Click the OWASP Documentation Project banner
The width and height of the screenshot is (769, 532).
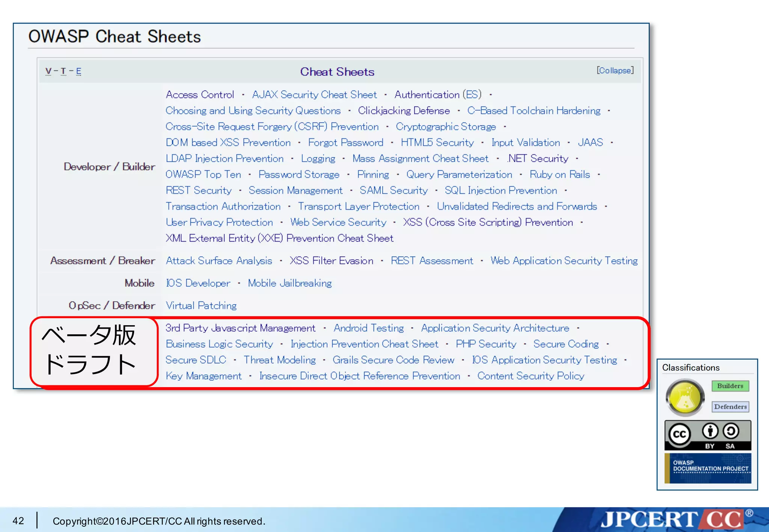(x=708, y=468)
